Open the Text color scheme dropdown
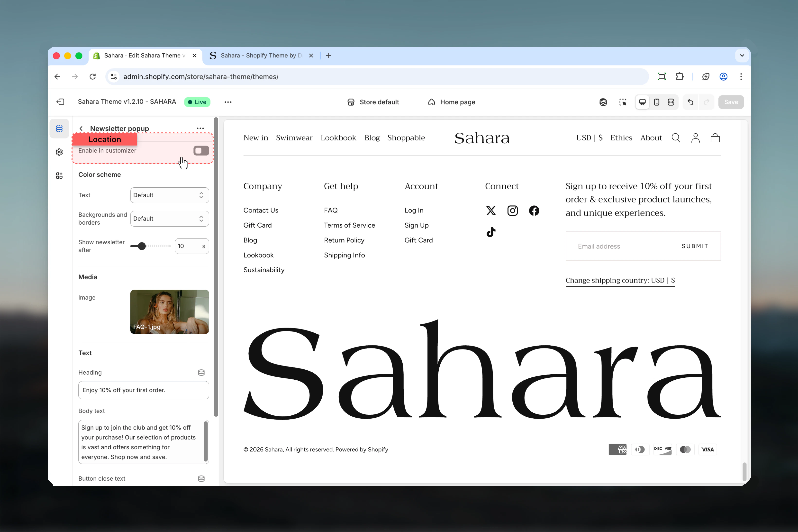The image size is (798, 532). pyautogui.click(x=170, y=195)
